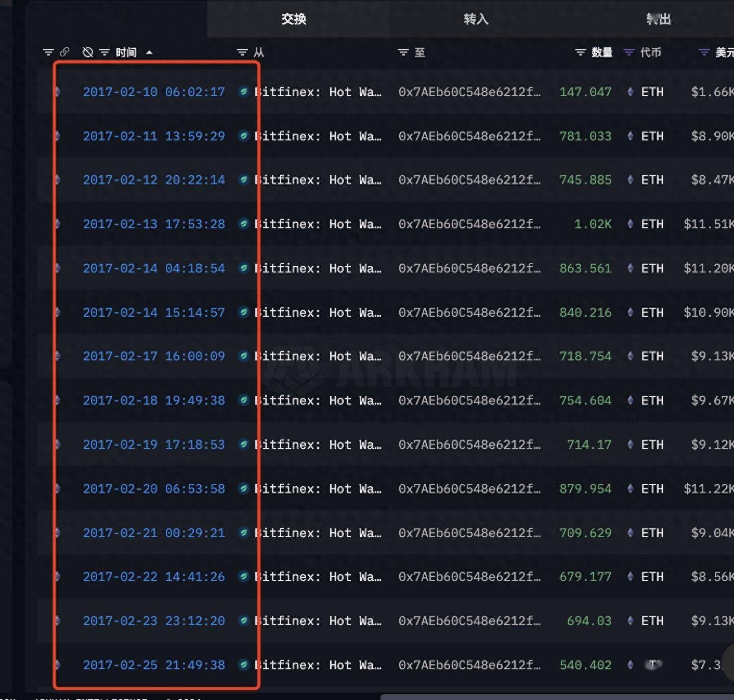Open transaction dated 2017-02-13 17:53:28

[154, 224]
